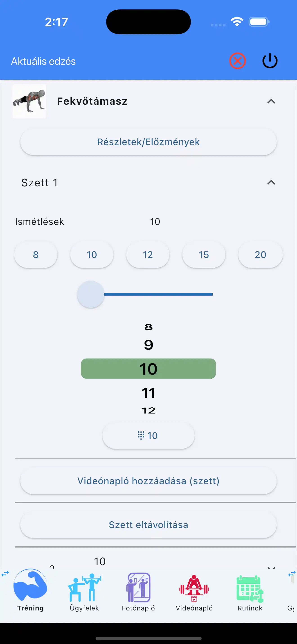Collapse the Szett 1 section
The height and width of the screenshot is (644, 297).
pyautogui.click(x=271, y=183)
